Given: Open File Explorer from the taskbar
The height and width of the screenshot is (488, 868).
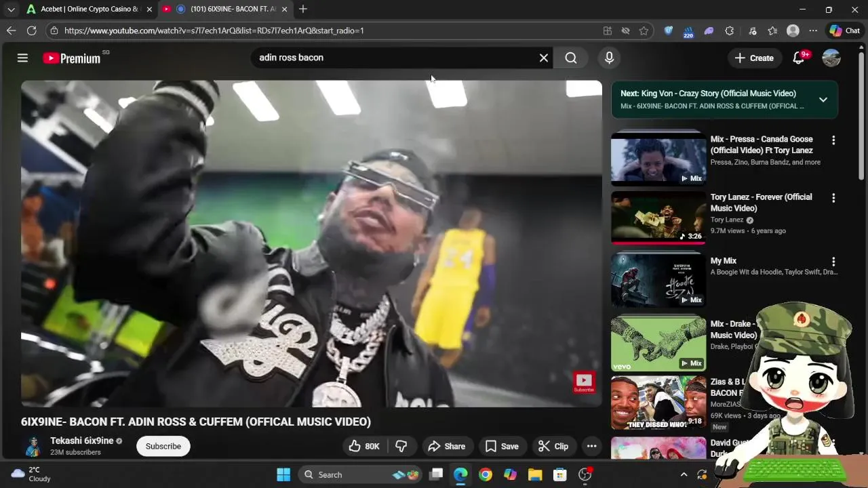Looking at the screenshot, I should coord(535,474).
